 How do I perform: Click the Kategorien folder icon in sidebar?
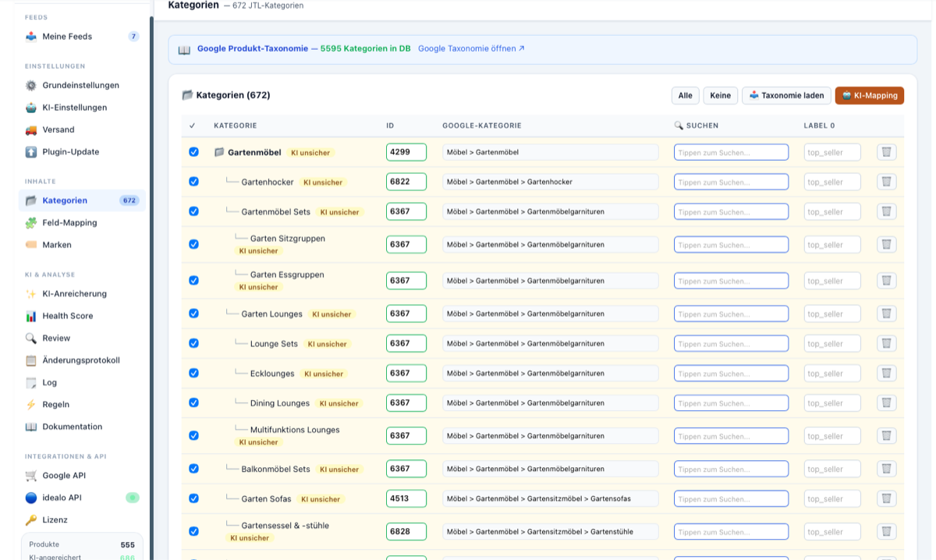(x=31, y=200)
